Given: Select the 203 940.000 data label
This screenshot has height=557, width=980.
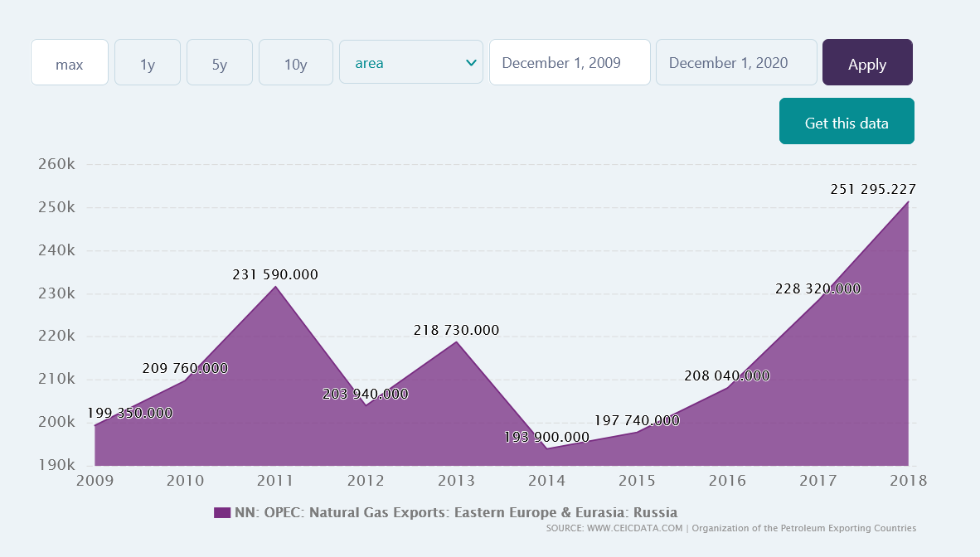Looking at the screenshot, I should (366, 394).
